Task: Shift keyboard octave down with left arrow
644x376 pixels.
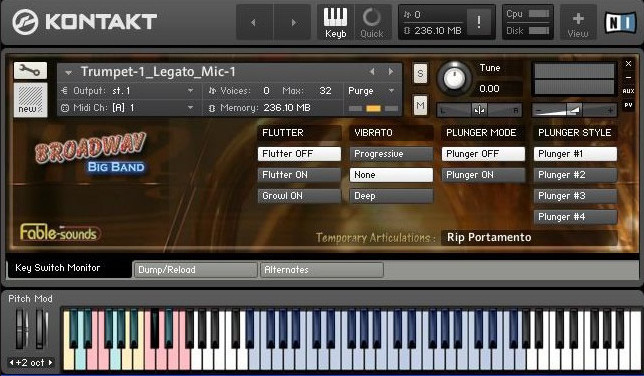Action: click(x=12, y=362)
